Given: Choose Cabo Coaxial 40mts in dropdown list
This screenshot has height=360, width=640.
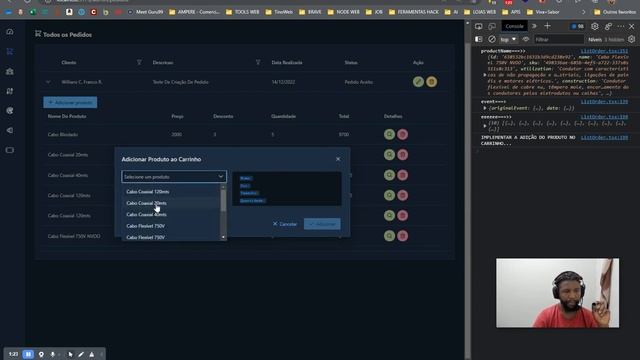Looking at the screenshot, I should pos(171,214).
